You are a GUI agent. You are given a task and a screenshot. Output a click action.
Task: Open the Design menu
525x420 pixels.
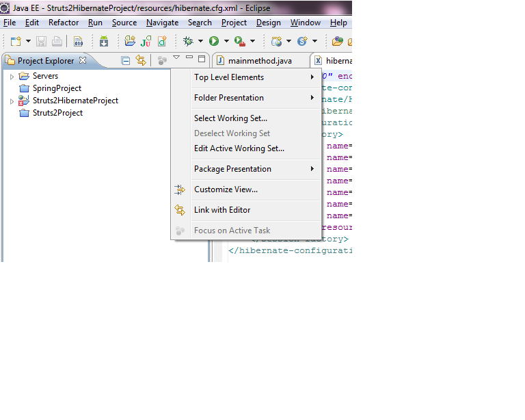(269, 23)
